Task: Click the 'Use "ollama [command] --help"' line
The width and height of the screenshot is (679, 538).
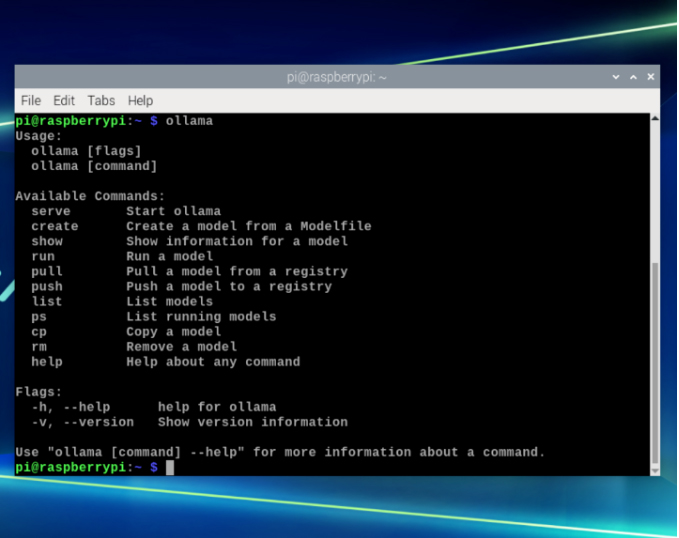Action: (280, 452)
